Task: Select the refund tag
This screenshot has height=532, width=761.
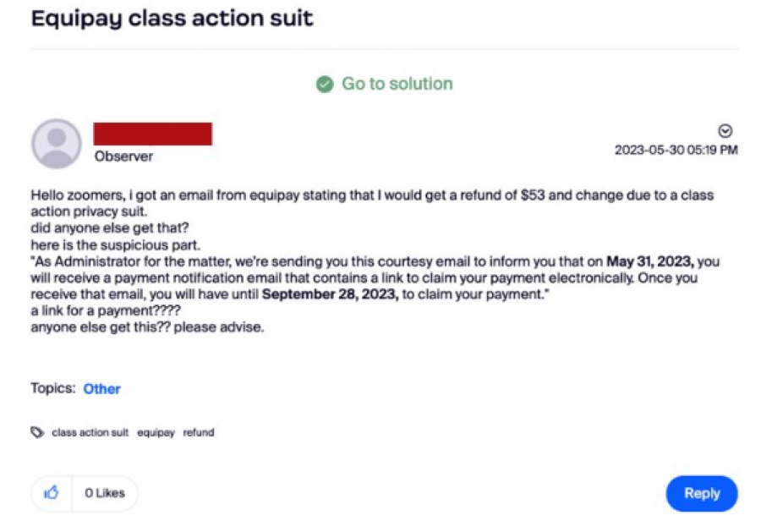Action: point(199,432)
